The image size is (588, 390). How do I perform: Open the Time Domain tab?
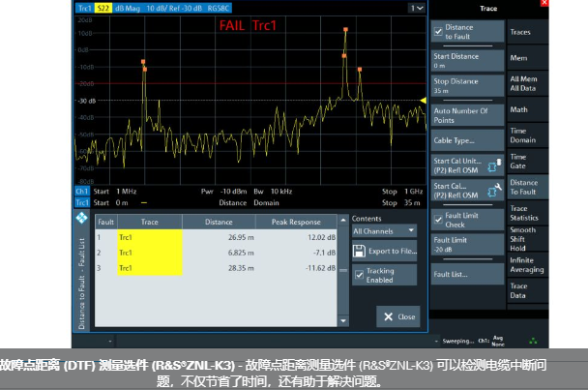[x=527, y=135]
